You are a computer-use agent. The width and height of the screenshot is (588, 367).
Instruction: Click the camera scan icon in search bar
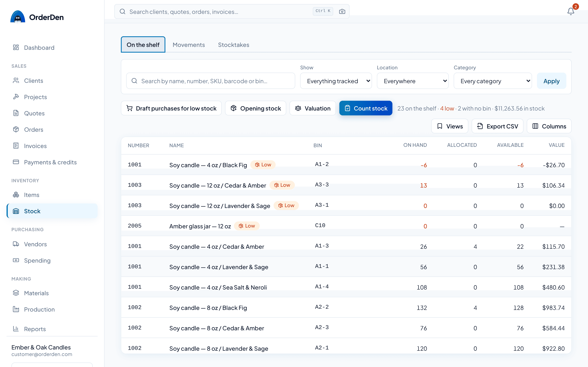click(342, 11)
